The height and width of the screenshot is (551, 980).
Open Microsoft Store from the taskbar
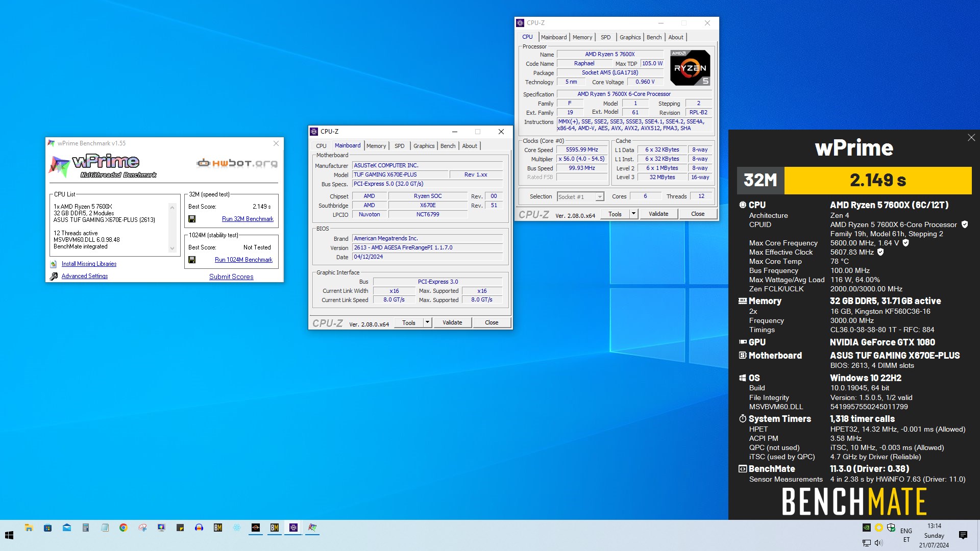[47, 528]
